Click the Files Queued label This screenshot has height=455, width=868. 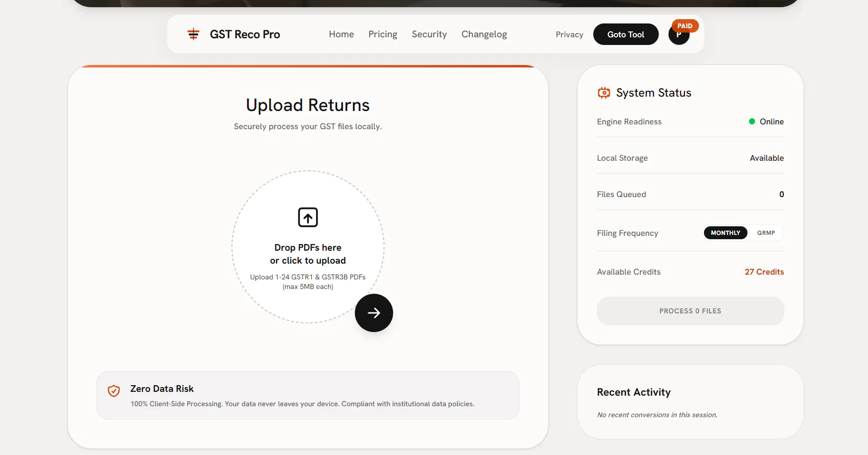[x=621, y=194]
